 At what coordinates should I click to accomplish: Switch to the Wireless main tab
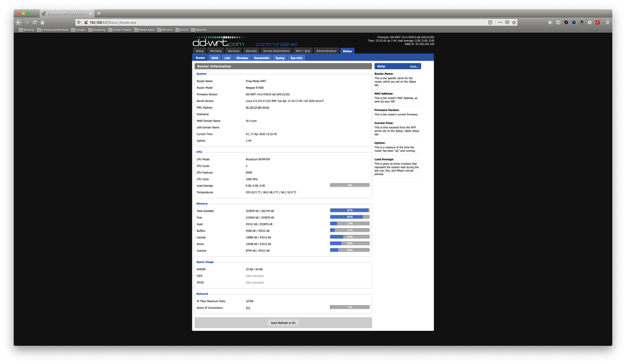pos(216,51)
